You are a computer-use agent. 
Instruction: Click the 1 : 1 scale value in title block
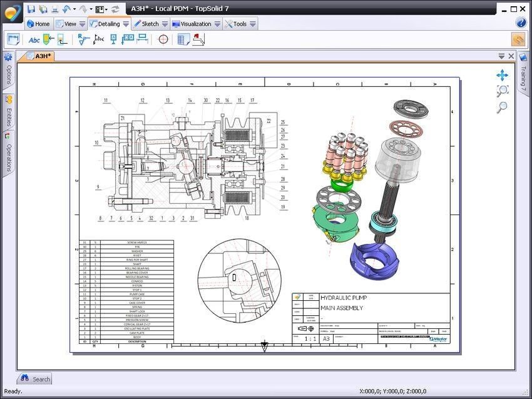310,339
